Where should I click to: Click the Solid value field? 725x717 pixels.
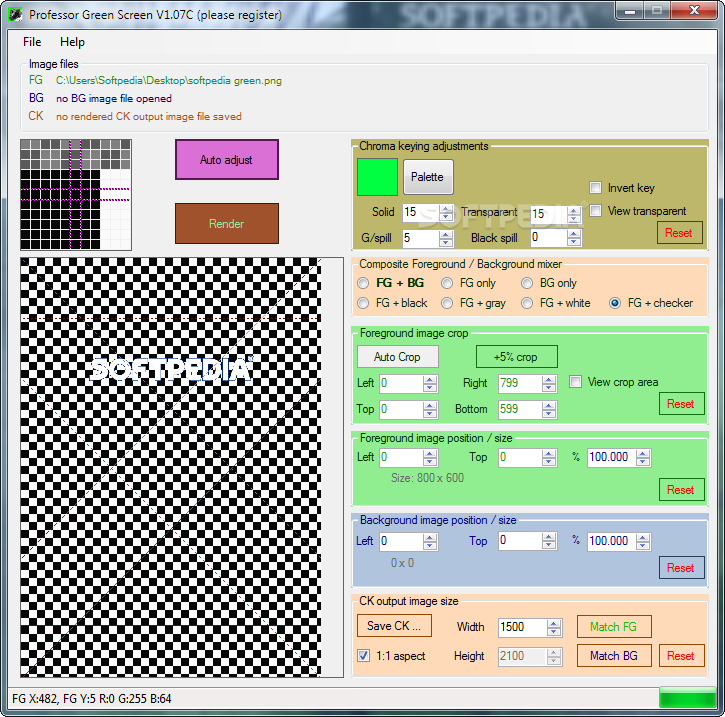click(420, 212)
